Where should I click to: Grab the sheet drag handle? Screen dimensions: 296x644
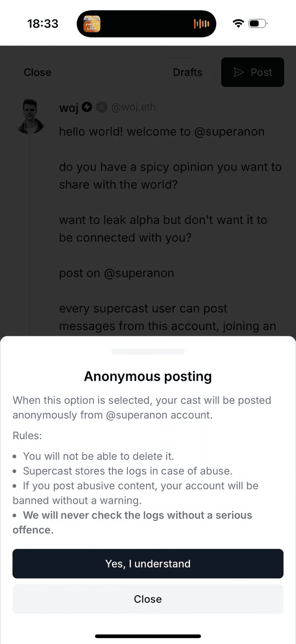click(148, 352)
